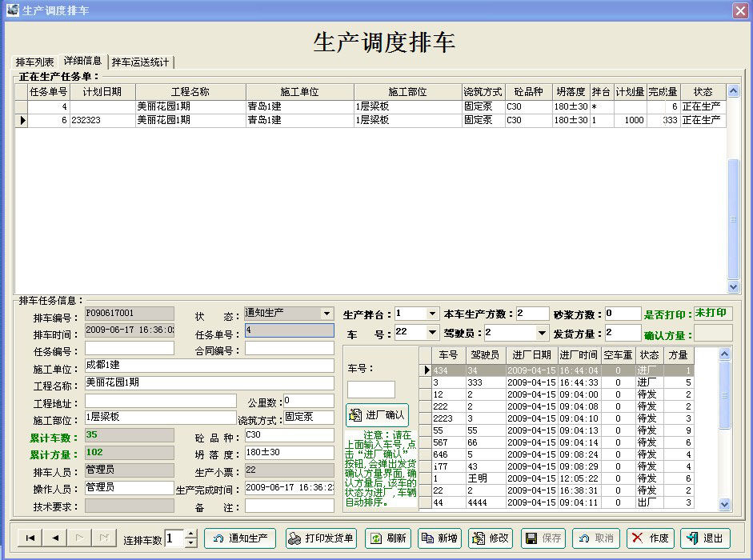
Task: Close the 生产调度排车 window
Action: [740, 10]
